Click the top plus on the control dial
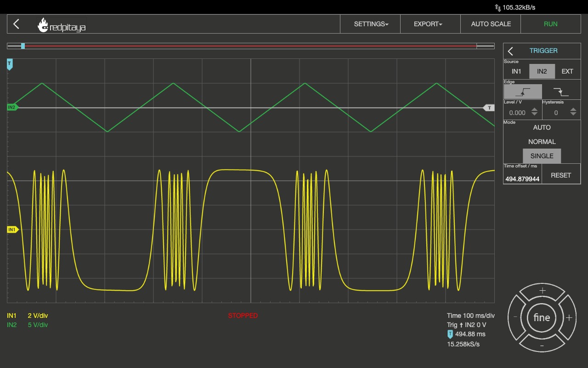 [x=543, y=291]
